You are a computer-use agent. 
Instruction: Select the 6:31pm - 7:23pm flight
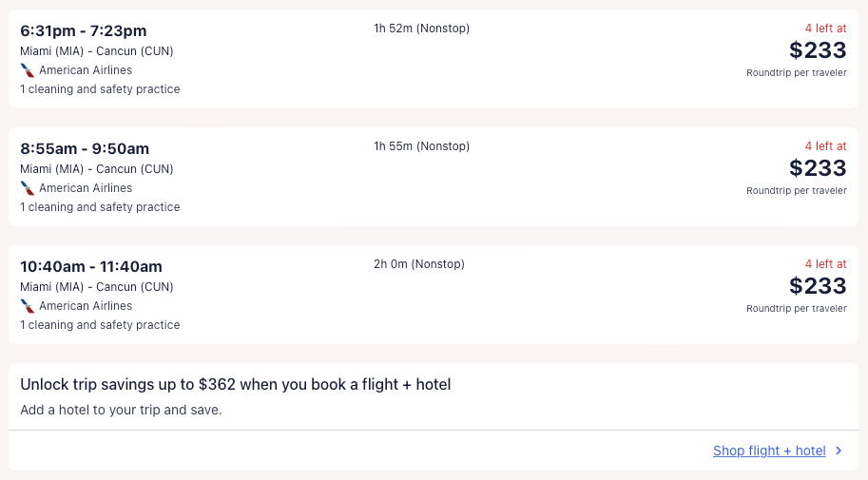[84, 31]
